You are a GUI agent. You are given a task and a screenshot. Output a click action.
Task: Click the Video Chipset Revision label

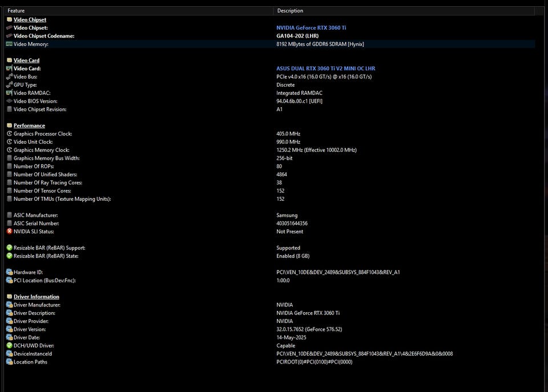40,109
